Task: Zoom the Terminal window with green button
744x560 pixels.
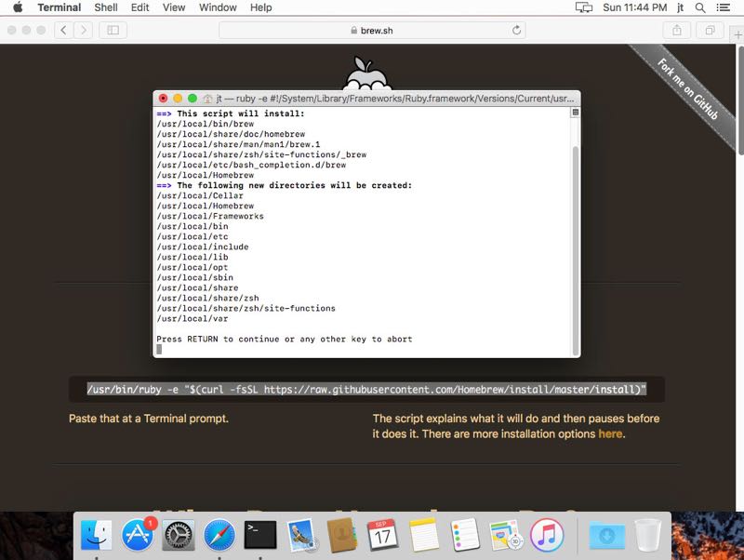Action: point(193,99)
